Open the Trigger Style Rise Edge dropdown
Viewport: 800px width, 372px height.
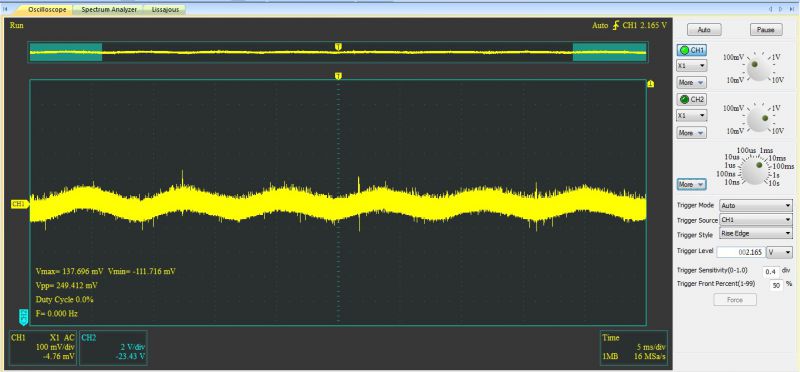tap(755, 233)
